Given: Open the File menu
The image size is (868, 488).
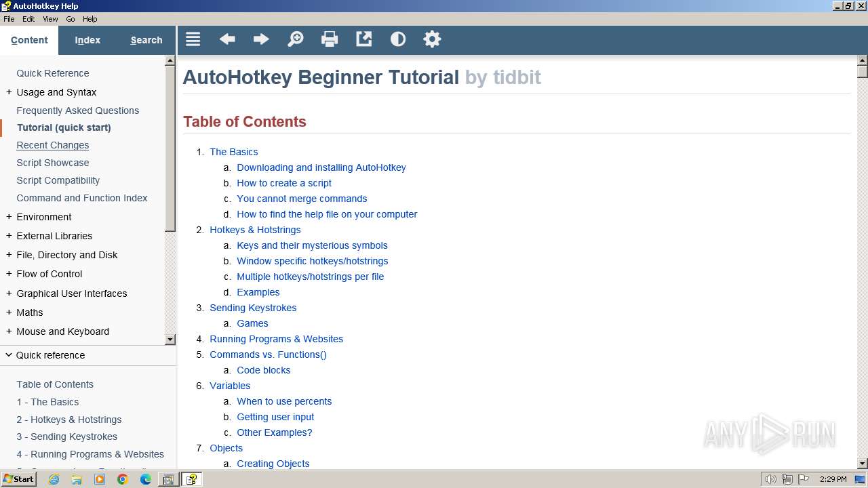Looking at the screenshot, I should tap(9, 19).
